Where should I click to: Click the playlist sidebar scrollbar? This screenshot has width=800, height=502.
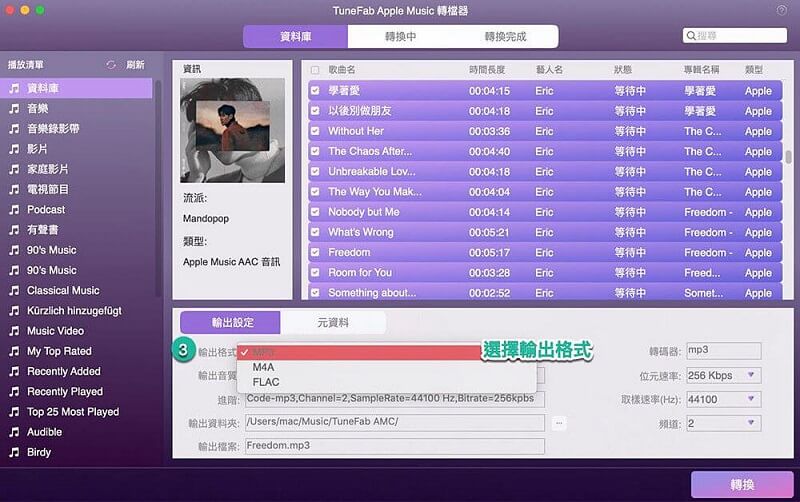[x=158, y=189]
